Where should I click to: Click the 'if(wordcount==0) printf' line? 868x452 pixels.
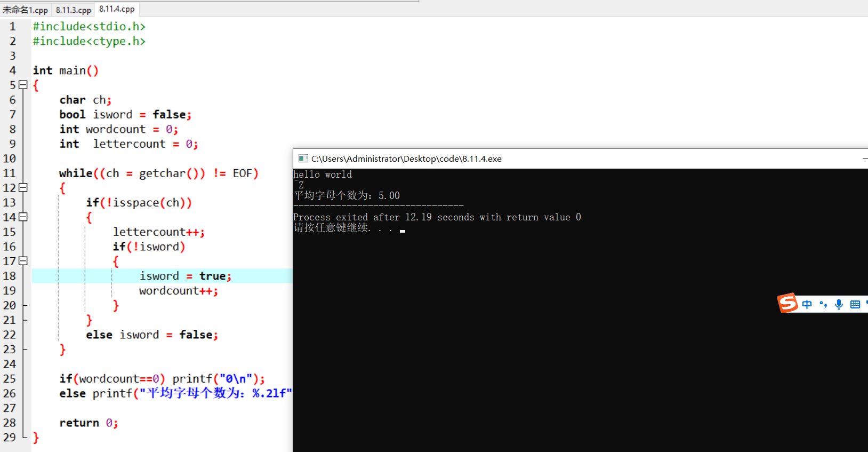pos(162,378)
